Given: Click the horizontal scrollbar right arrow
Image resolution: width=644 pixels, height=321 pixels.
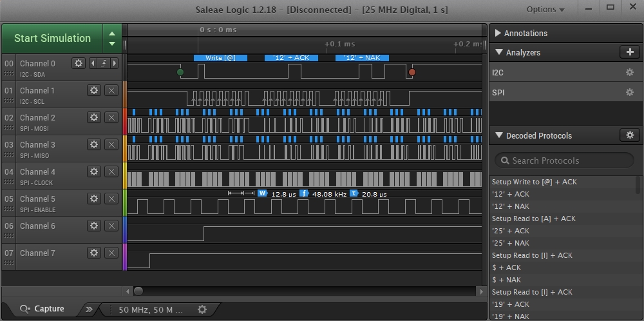Looking at the screenshot, I should tap(481, 291).
